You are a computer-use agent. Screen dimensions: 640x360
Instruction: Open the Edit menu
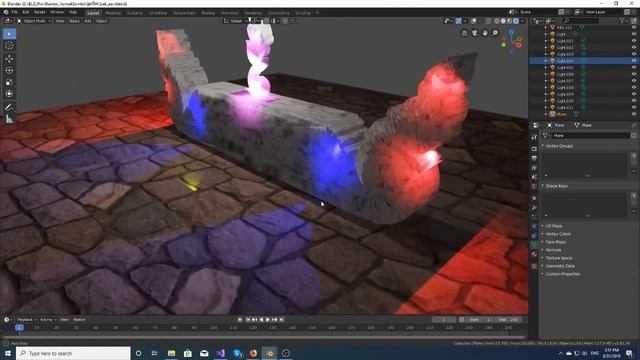click(26, 12)
